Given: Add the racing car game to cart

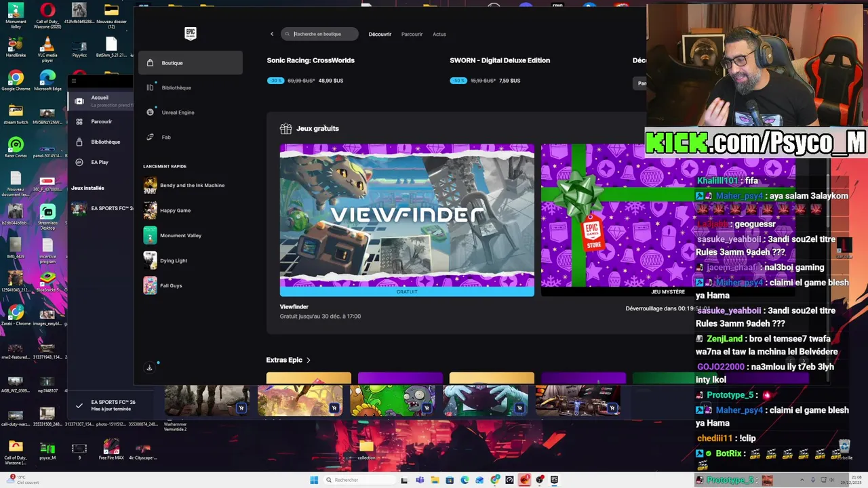Looking at the screenshot, I should point(612,408).
